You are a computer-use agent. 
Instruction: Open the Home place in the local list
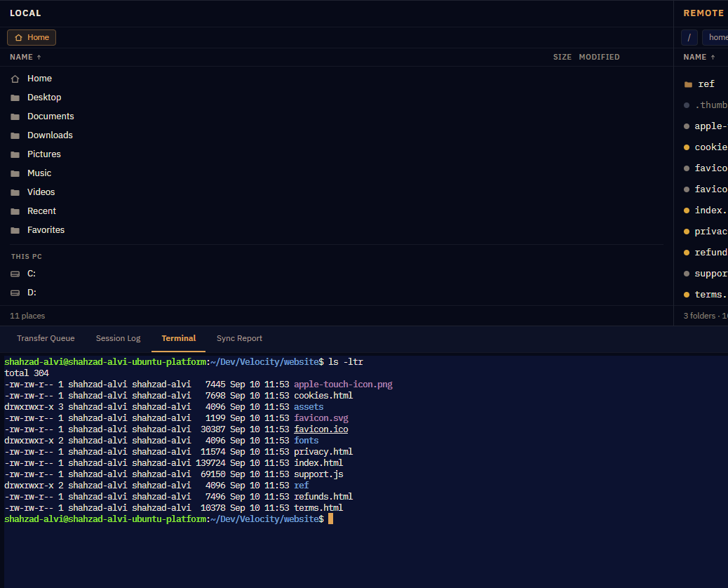point(336,79)
